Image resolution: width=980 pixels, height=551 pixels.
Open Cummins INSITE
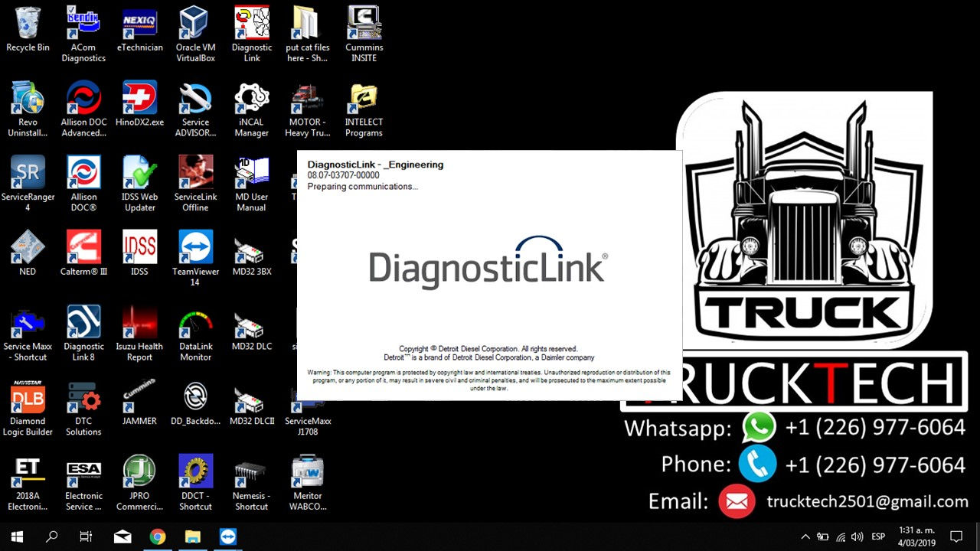click(364, 27)
